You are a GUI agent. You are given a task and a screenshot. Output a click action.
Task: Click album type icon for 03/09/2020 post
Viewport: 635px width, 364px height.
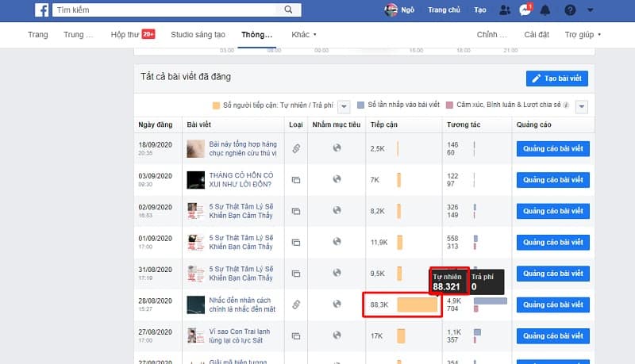coord(296,180)
